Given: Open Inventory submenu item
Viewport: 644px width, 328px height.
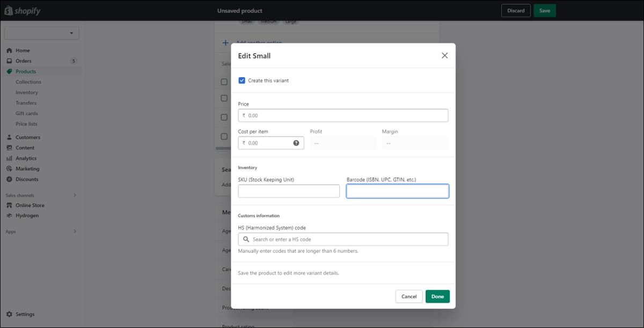Looking at the screenshot, I should coord(27,92).
